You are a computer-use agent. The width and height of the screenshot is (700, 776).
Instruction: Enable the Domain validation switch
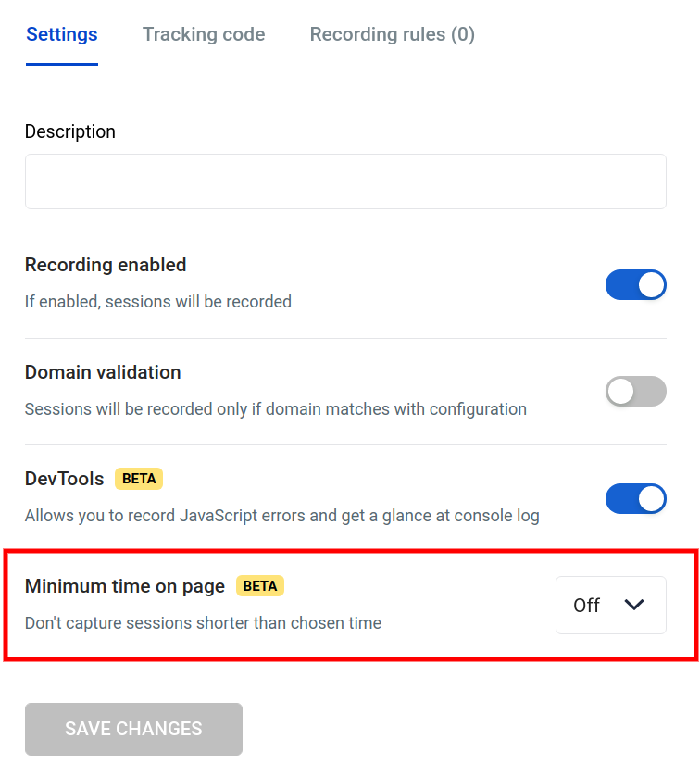click(x=635, y=392)
